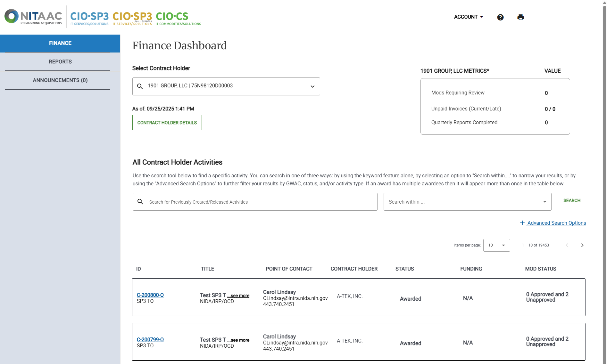This screenshot has height=364, width=607.
Task: Click the print icon in the header
Action: (x=520, y=17)
